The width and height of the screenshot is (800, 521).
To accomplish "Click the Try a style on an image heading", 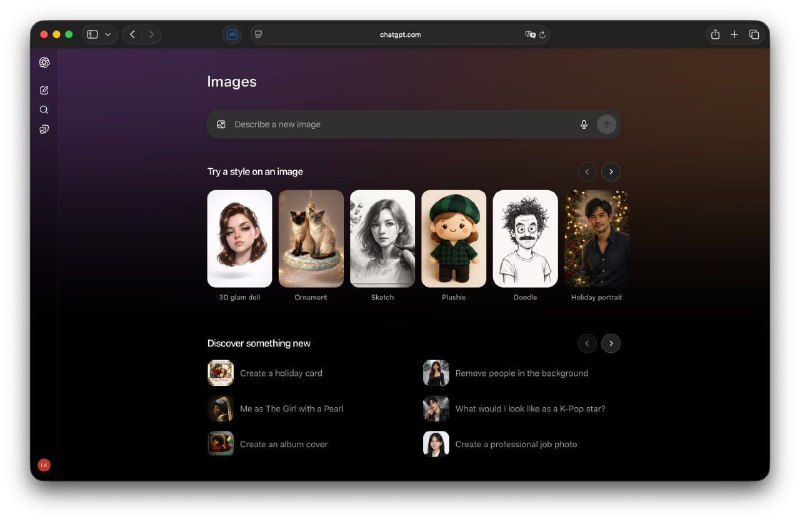I will [x=255, y=172].
